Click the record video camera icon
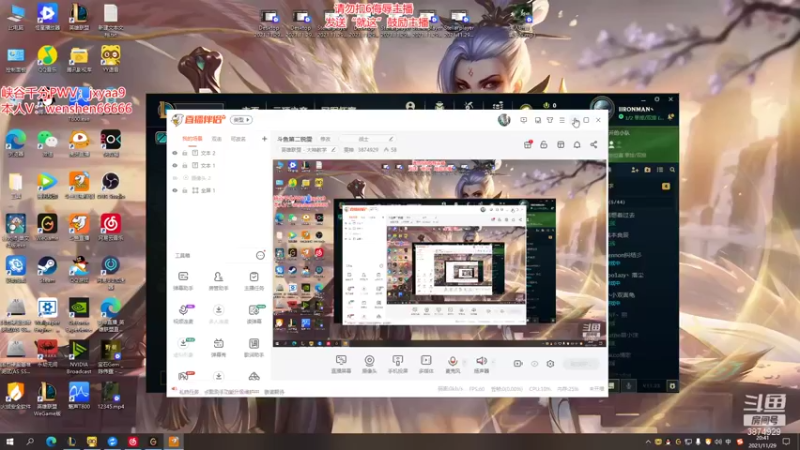Image resolution: width=800 pixels, height=450 pixels. 518,364
